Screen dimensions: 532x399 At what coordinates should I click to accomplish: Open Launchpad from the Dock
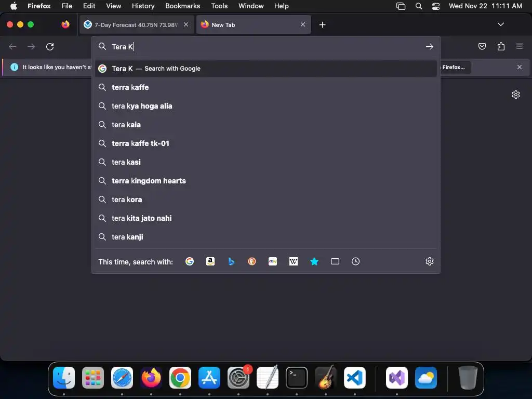93,378
